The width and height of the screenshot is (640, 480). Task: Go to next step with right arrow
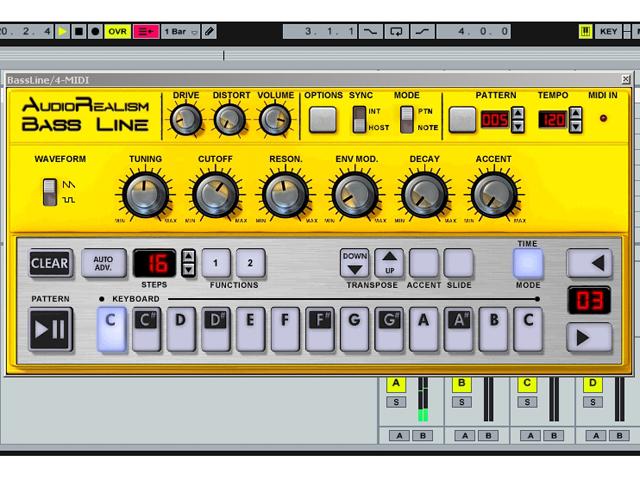point(590,338)
